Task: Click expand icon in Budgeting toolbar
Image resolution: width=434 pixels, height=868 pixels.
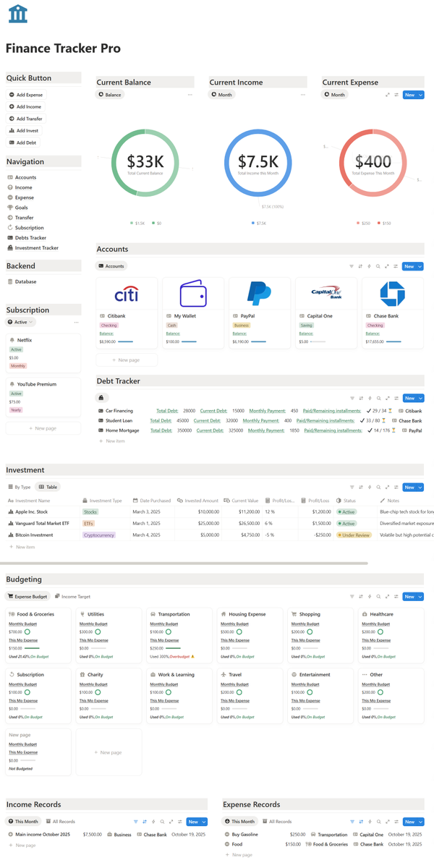Action: tap(387, 597)
